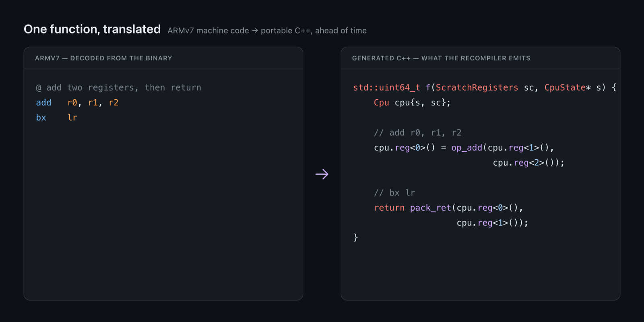Click the comment '// bx lr'
This screenshot has width=644, height=322.
tap(394, 193)
